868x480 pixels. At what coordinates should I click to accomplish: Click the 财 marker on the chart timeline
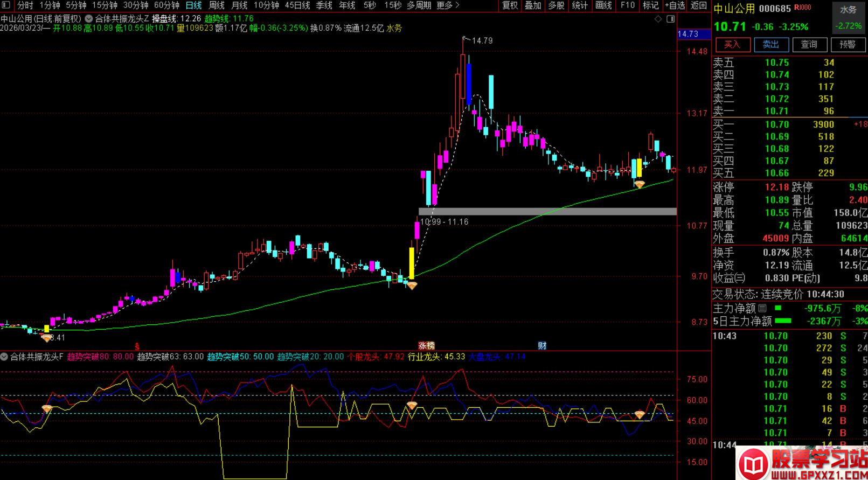click(x=542, y=346)
